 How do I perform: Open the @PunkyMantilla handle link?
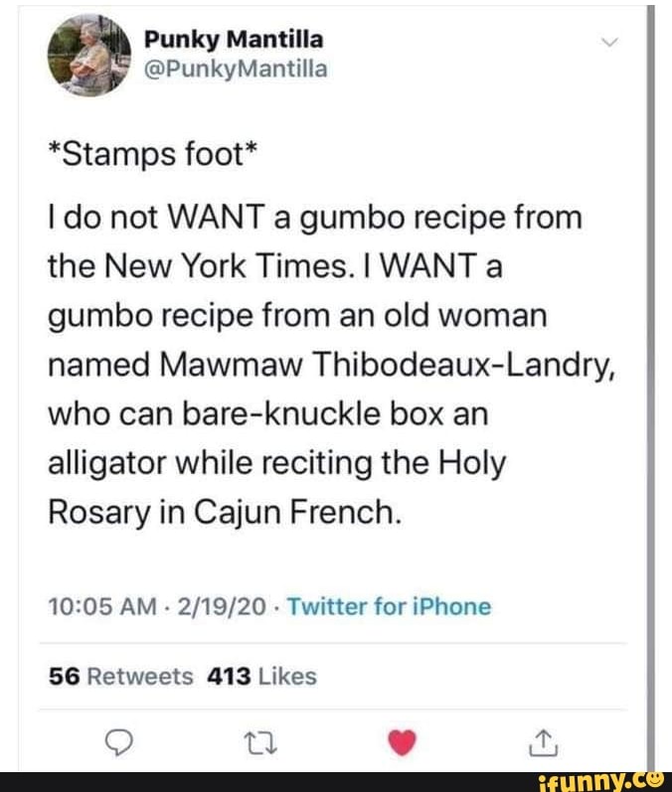[x=236, y=69]
